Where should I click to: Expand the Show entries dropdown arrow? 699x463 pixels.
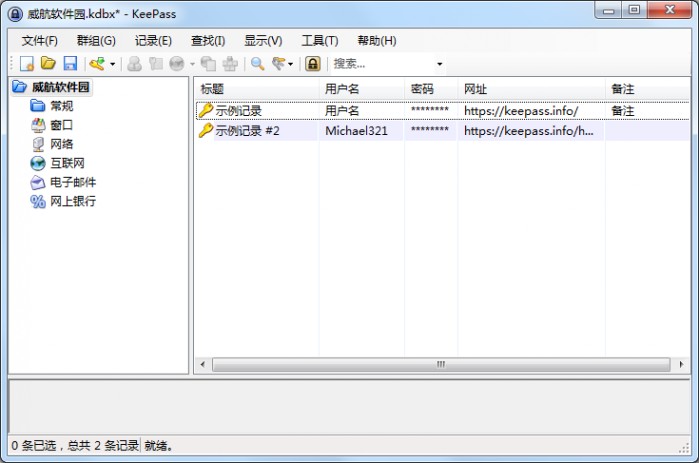point(291,65)
